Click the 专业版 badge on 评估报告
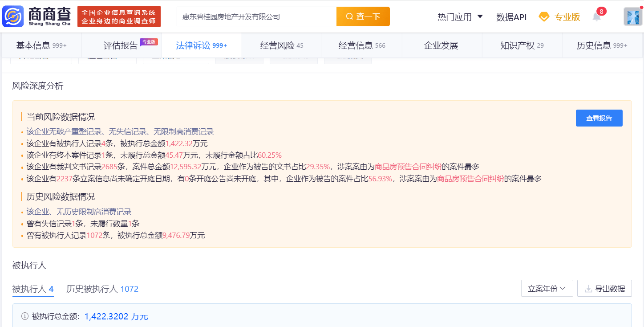Viewport: 644px width, 327px height. click(x=149, y=42)
